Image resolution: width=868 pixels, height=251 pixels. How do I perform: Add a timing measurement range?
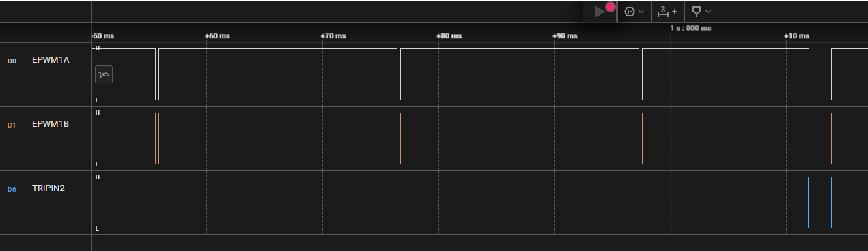pos(667,12)
